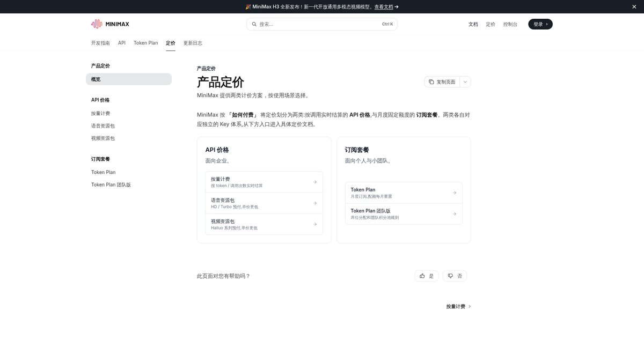Open the 语音资源包 card link
644x362 pixels.
[264, 203]
